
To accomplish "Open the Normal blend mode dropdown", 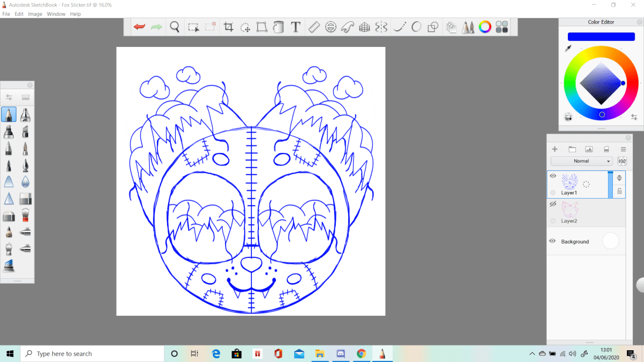I will (582, 161).
